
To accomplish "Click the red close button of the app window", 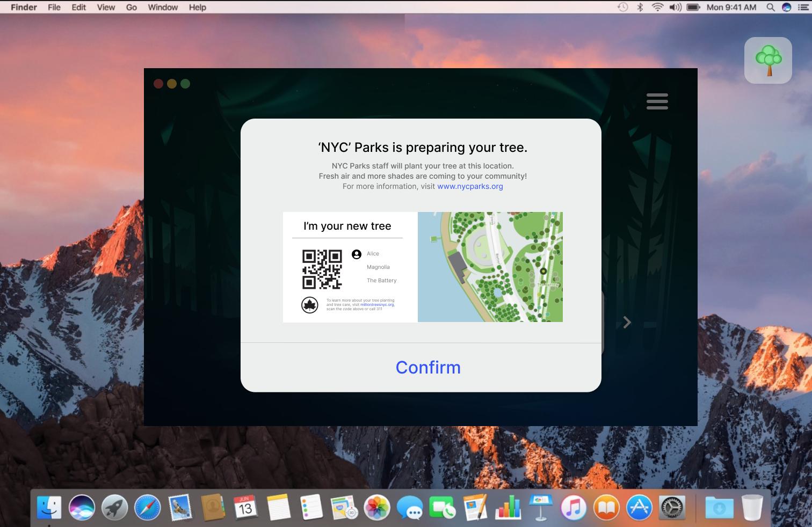I will click(158, 84).
